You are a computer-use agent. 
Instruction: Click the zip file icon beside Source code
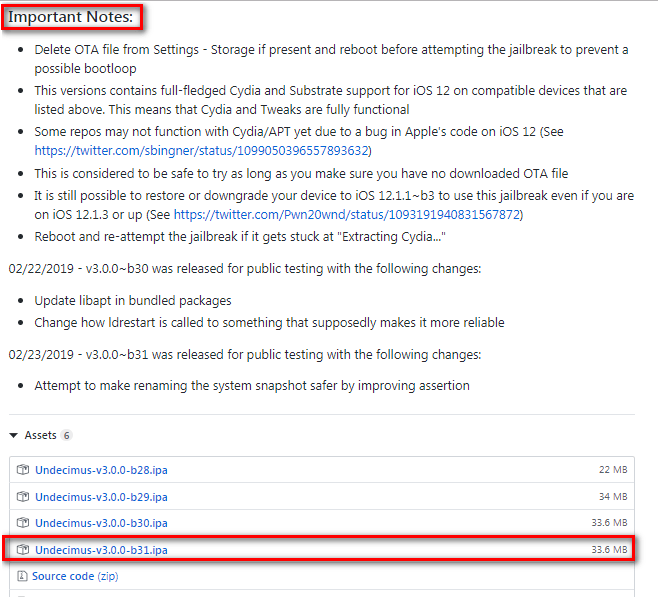pos(22,576)
